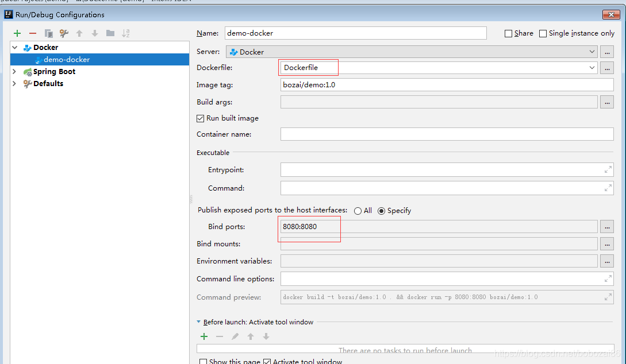Click expand icon in Command line options field
This screenshot has height=364, width=626.
coord(608,279)
